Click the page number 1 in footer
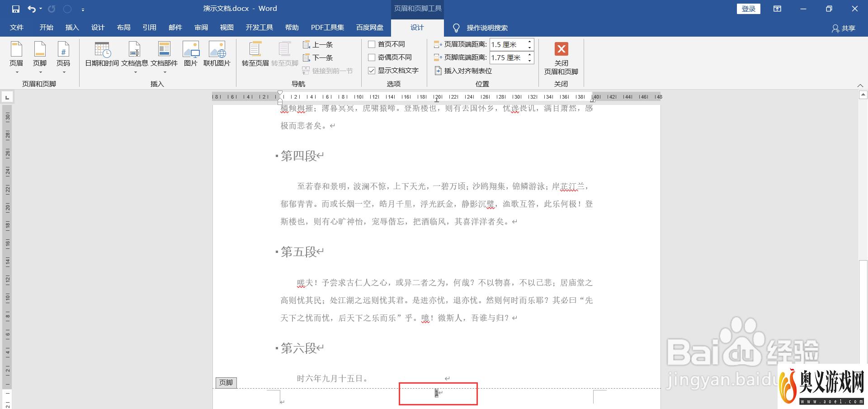 coord(437,393)
